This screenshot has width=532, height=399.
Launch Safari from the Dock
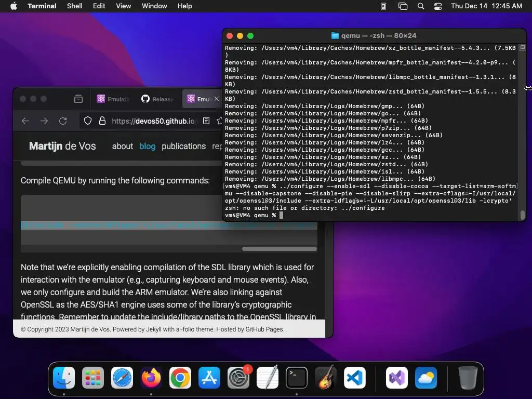[x=122, y=378]
